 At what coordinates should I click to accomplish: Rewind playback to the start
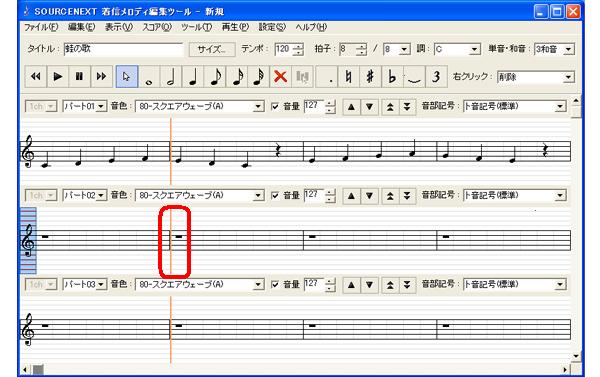click(36, 77)
